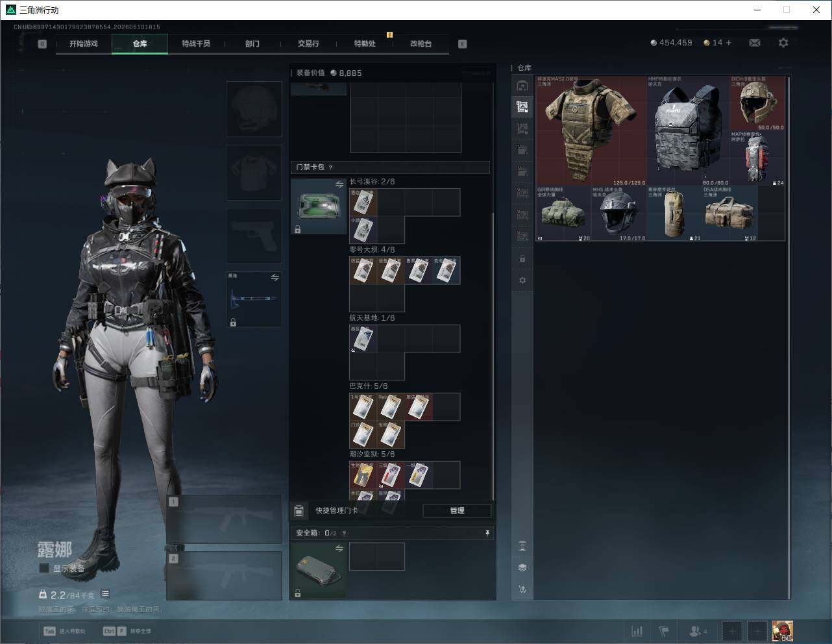Click the safe box case thumbnail
This screenshot has height=644, width=832.
(x=318, y=571)
